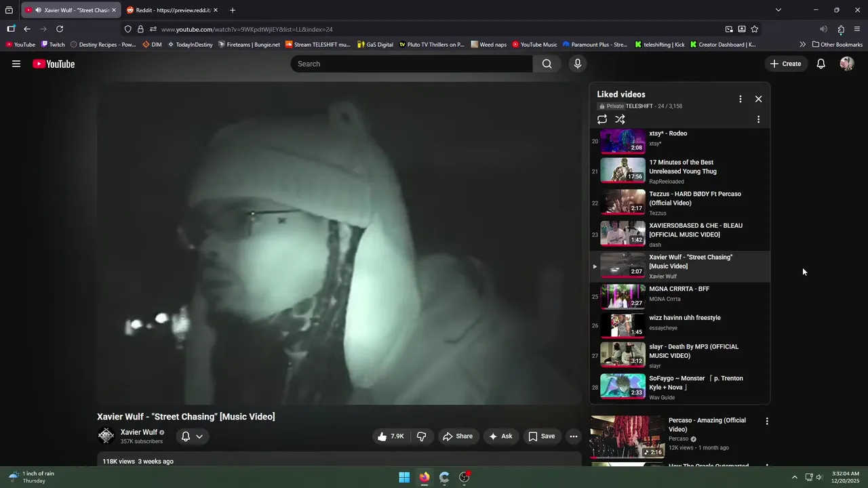Viewport: 868px width, 488px height.
Task: Select 17 Minutes of the Best Unreleased Young Thug
Action: coord(679,171)
